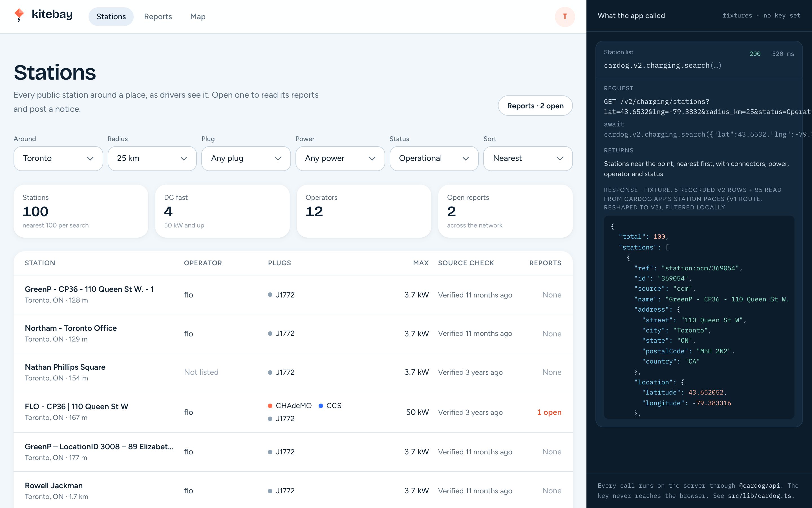Click the REPORTS column header
This screenshot has height=508, width=812.
pos(545,263)
